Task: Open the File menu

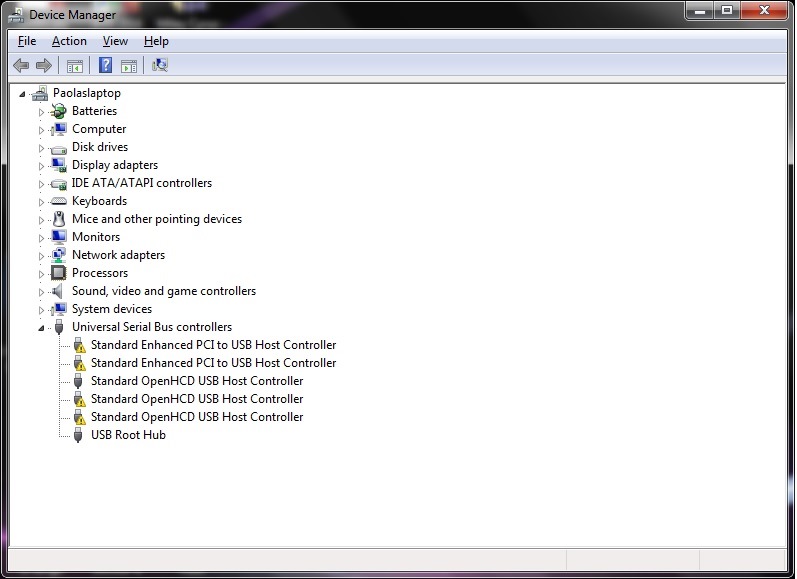Action: coord(27,41)
